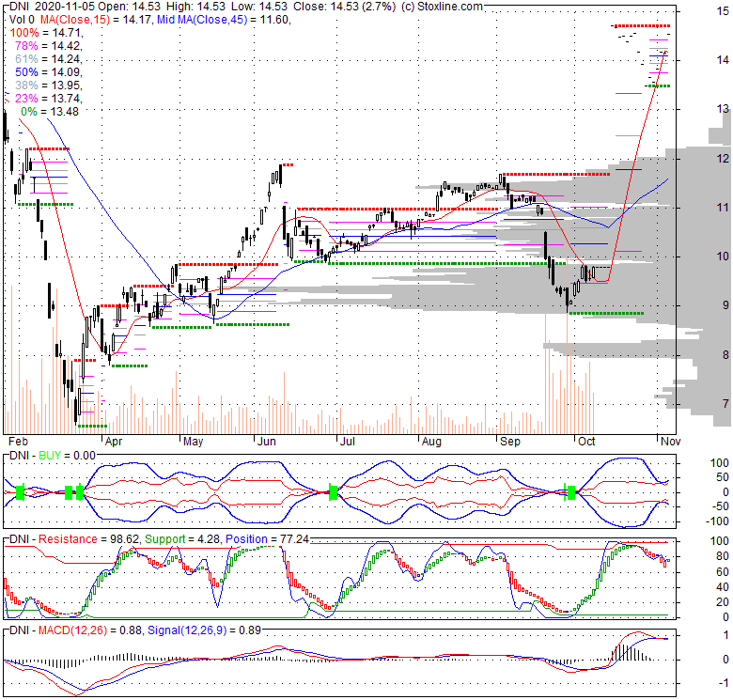This screenshot has height=700, width=733.
Task: Select the '38% = 13.95' Fibonacci level
Action: click(x=49, y=86)
